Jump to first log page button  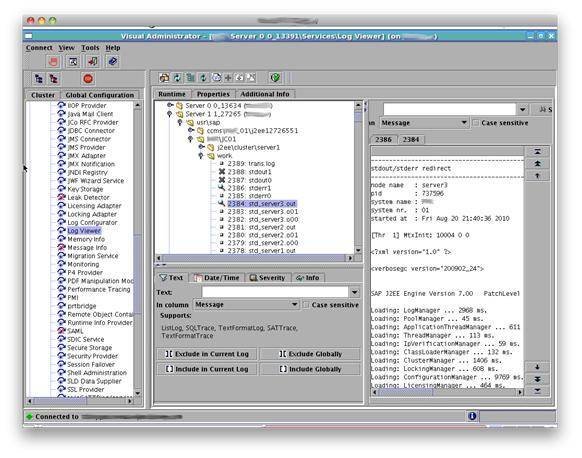537,151
